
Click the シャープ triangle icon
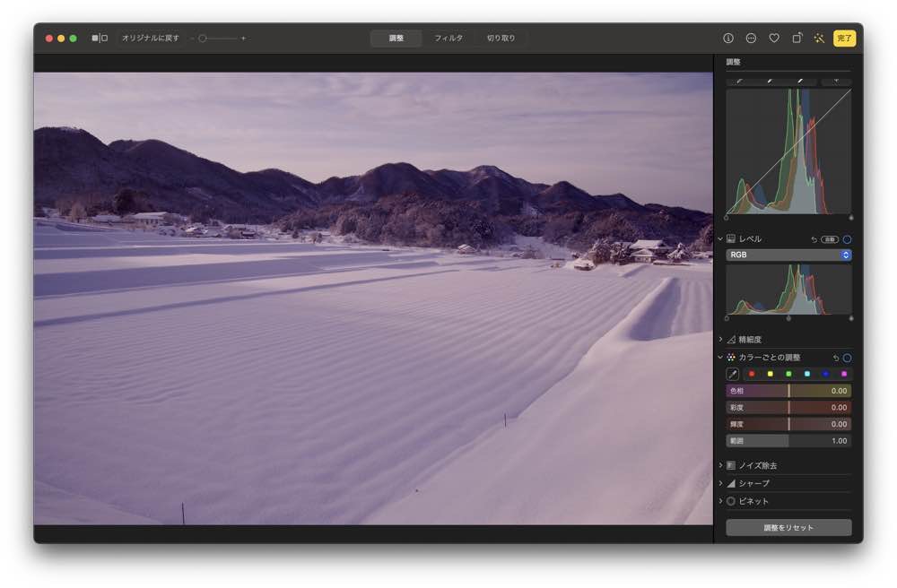click(731, 483)
